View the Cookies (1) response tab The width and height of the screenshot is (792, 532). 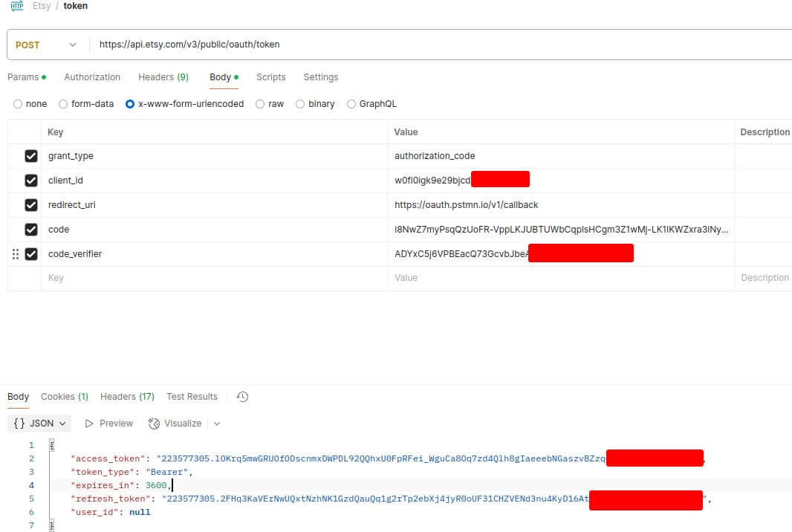coord(65,397)
